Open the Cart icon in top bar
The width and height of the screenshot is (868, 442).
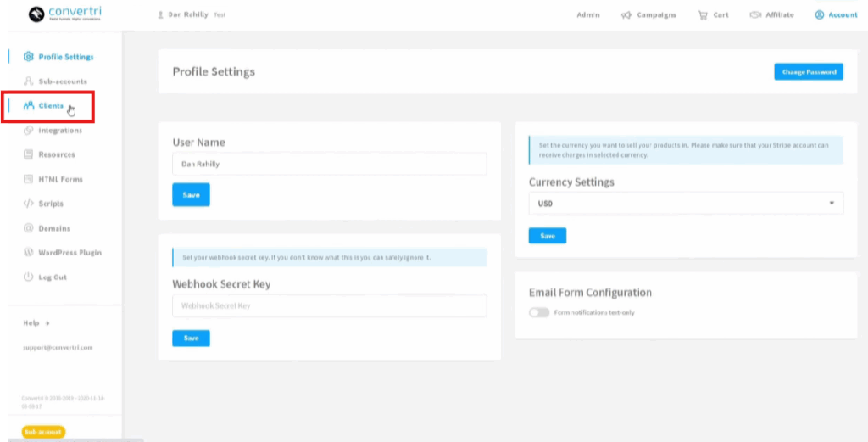[x=703, y=15]
